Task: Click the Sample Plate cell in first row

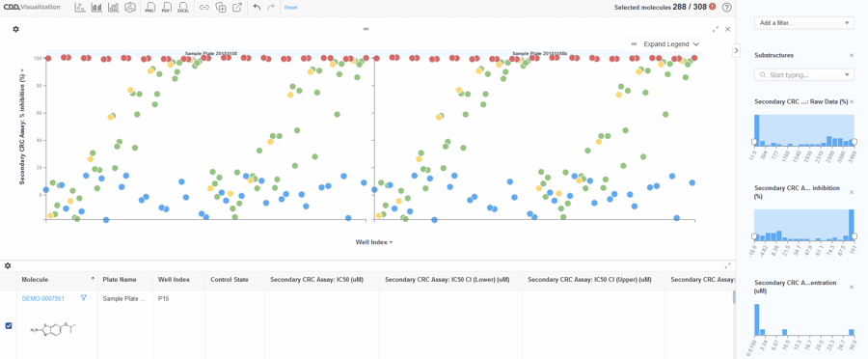Action: (x=123, y=298)
